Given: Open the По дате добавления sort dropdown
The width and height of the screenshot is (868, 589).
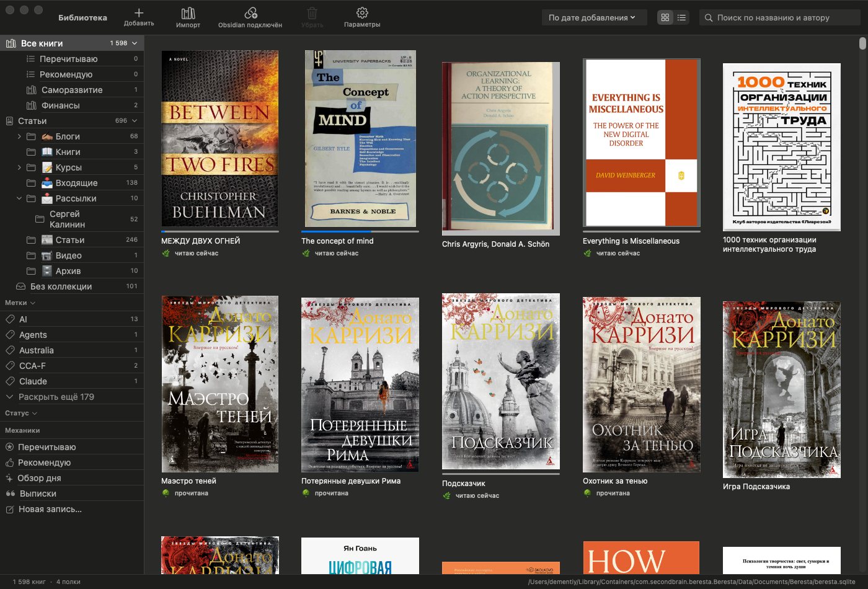Looking at the screenshot, I should (593, 17).
